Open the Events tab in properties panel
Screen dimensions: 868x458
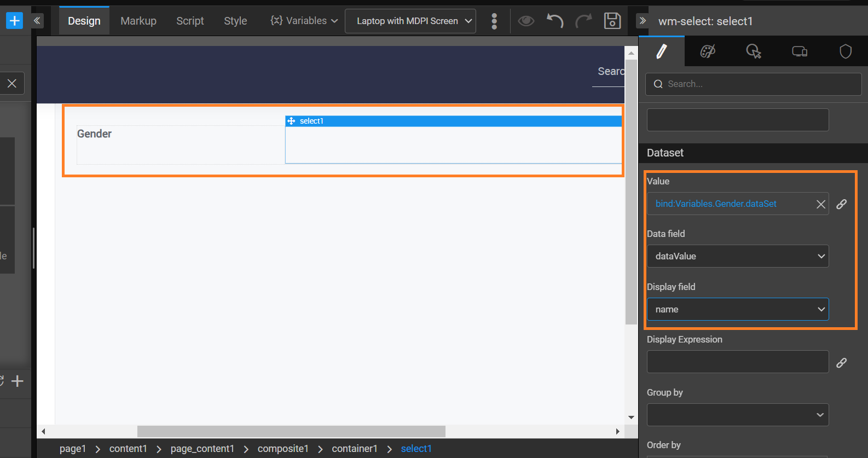(754, 51)
